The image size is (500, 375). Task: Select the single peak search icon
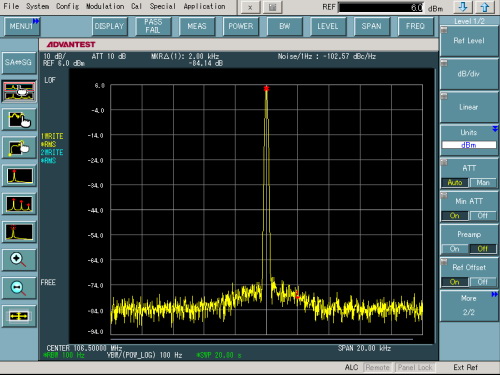20,176
